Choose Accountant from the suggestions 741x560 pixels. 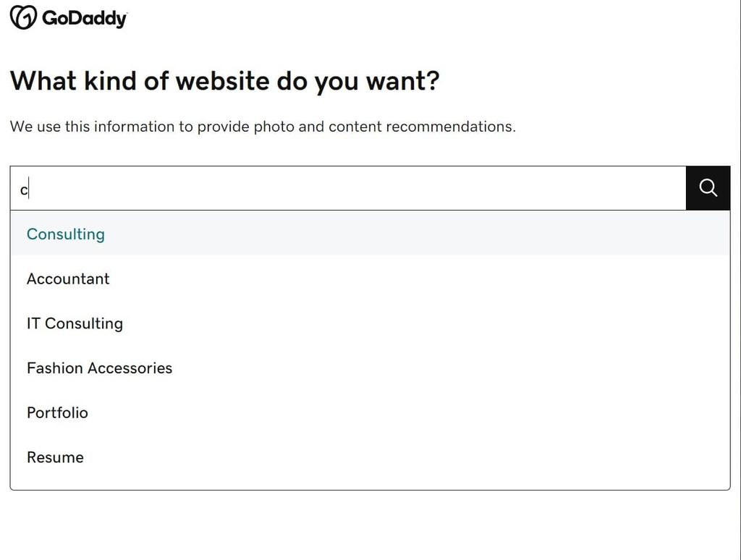(x=68, y=279)
